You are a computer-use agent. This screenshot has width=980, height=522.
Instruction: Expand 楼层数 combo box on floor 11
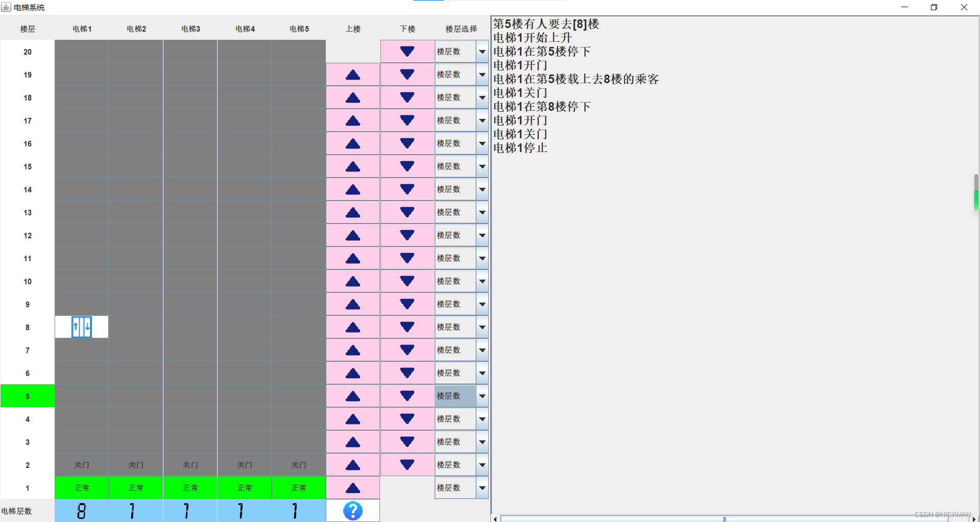(x=482, y=258)
